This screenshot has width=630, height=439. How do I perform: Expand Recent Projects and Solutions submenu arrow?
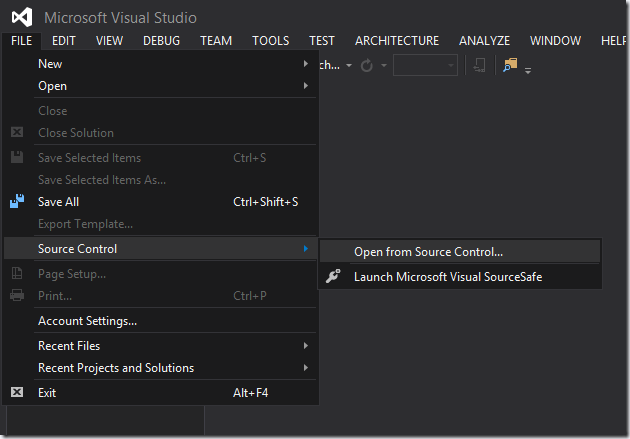point(306,368)
